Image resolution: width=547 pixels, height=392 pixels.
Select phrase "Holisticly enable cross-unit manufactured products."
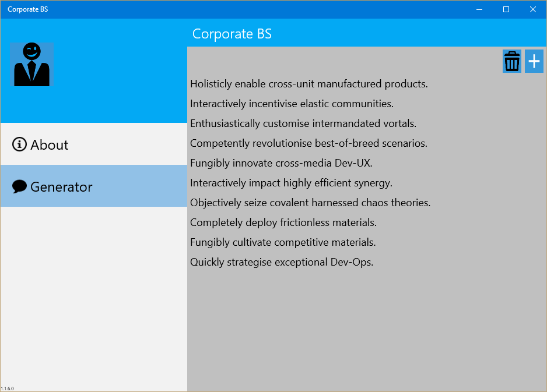309,84
